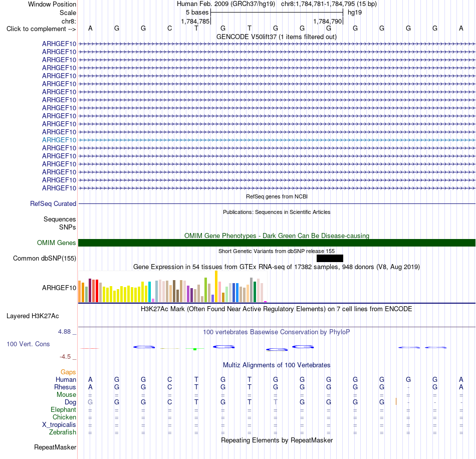Click the "chr8:" base position label
Image resolution: width=476 pixels, height=459 pixels.
pyautogui.click(x=69, y=21)
